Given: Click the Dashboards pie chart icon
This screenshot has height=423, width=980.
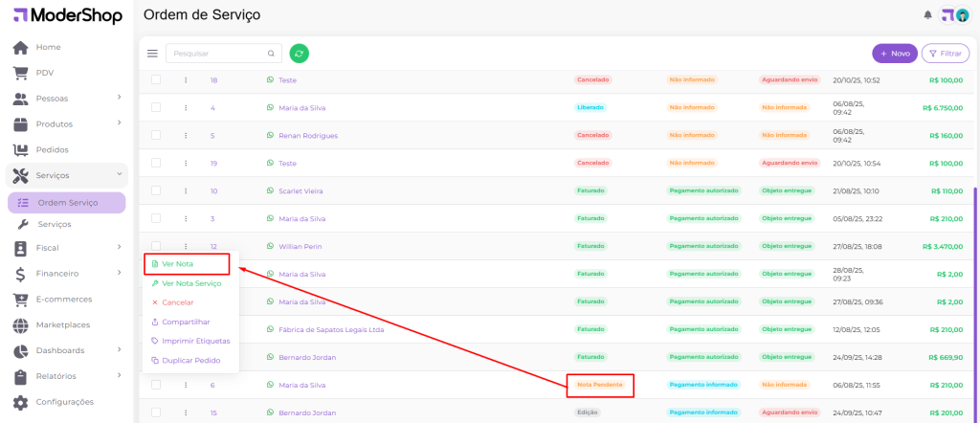Looking at the screenshot, I should (x=20, y=350).
